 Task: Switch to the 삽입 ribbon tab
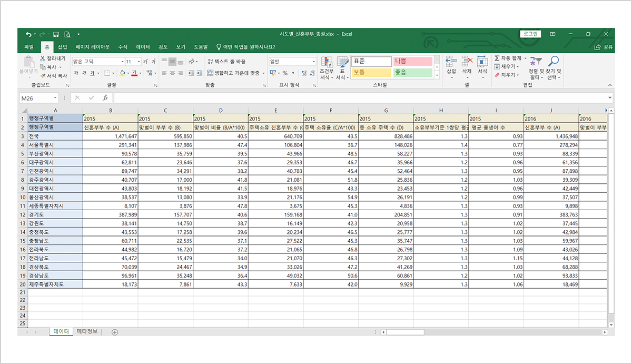click(x=62, y=47)
